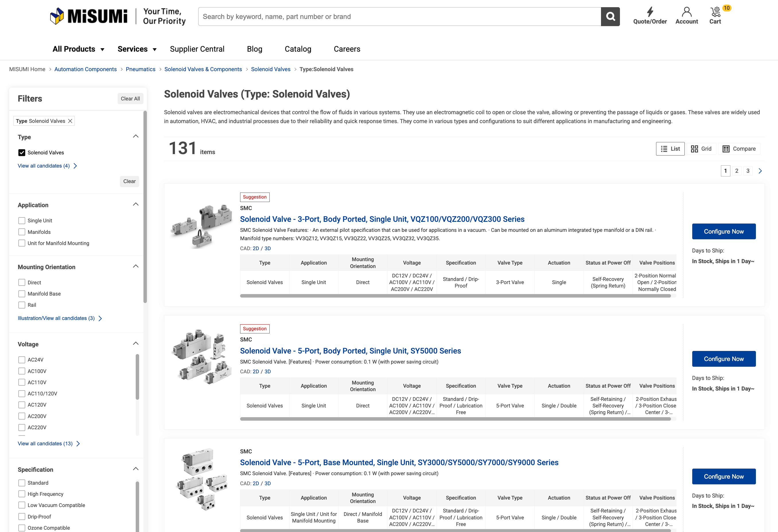The height and width of the screenshot is (532, 778).
Task: Switch to Grid view
Action: [701, 149]
